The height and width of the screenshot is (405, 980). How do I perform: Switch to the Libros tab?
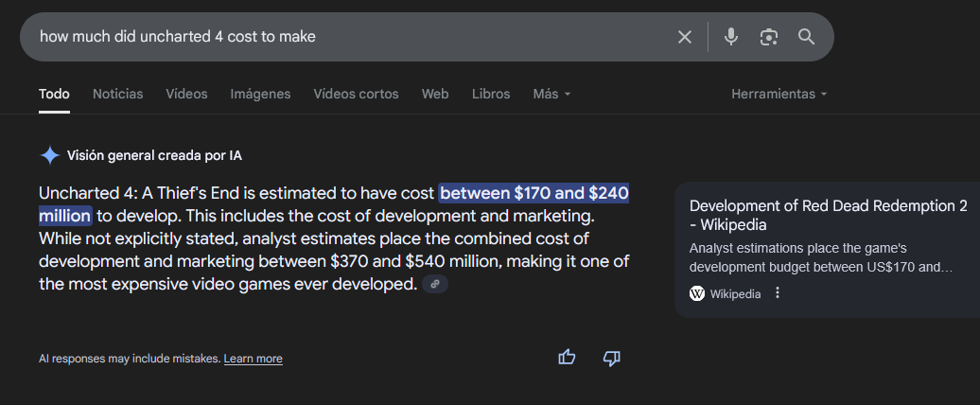(x=491, y=94)
